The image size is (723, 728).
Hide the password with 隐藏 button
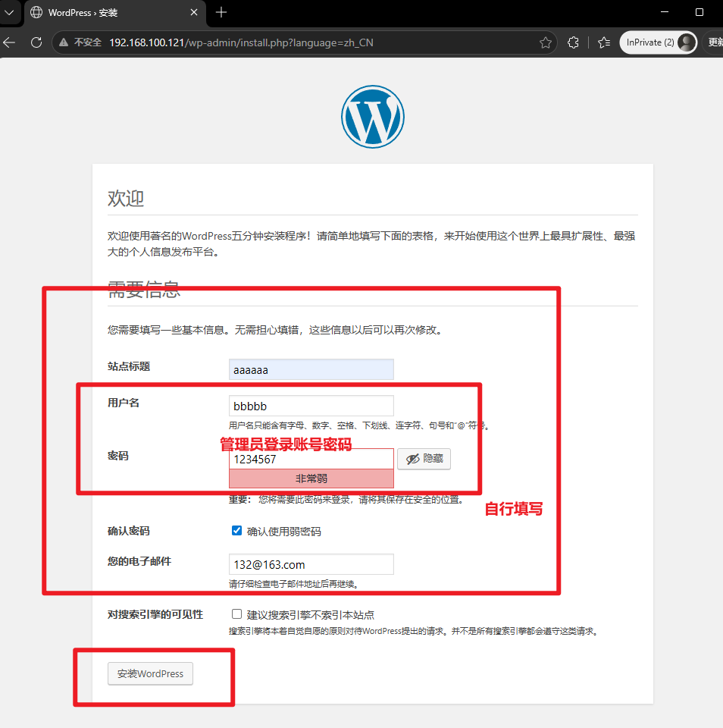[424, 459]
